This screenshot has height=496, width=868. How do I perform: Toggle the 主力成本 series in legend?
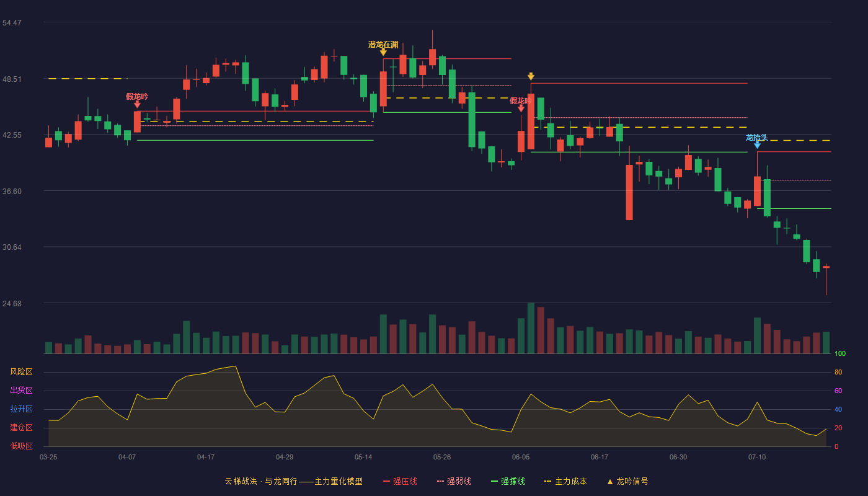pos(565,481)
